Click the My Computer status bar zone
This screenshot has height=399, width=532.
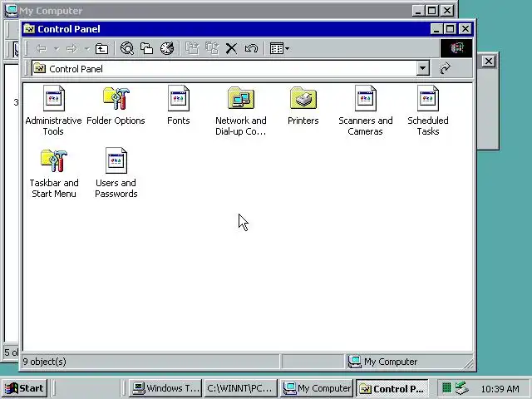coord(407,362)
